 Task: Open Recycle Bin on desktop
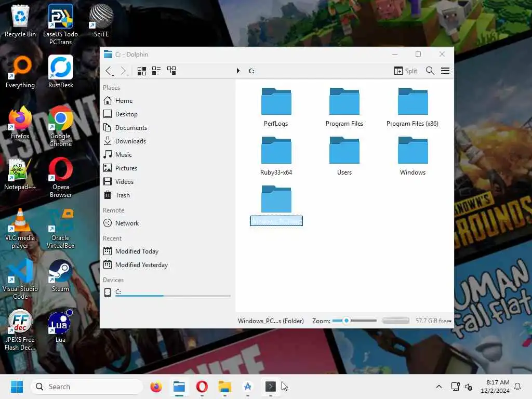[20, 21]
